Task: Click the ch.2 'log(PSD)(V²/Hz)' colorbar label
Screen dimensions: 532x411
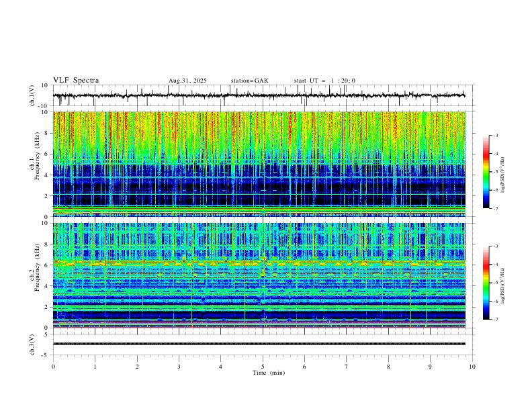Action: pos(502,285)
